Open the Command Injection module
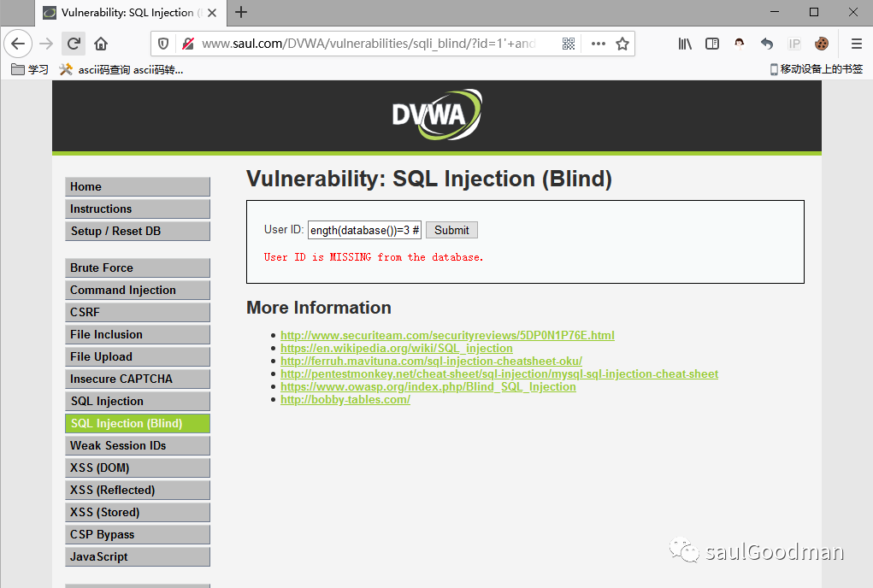873x588 pixels. (x=138, y=291)
